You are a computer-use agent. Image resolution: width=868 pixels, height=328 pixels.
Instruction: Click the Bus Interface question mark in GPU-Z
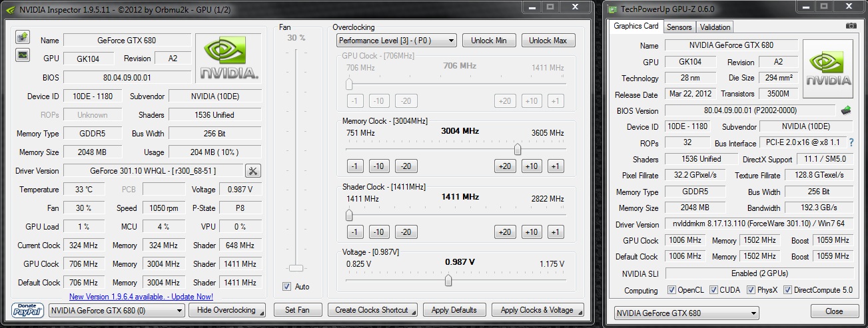[851, 142]
